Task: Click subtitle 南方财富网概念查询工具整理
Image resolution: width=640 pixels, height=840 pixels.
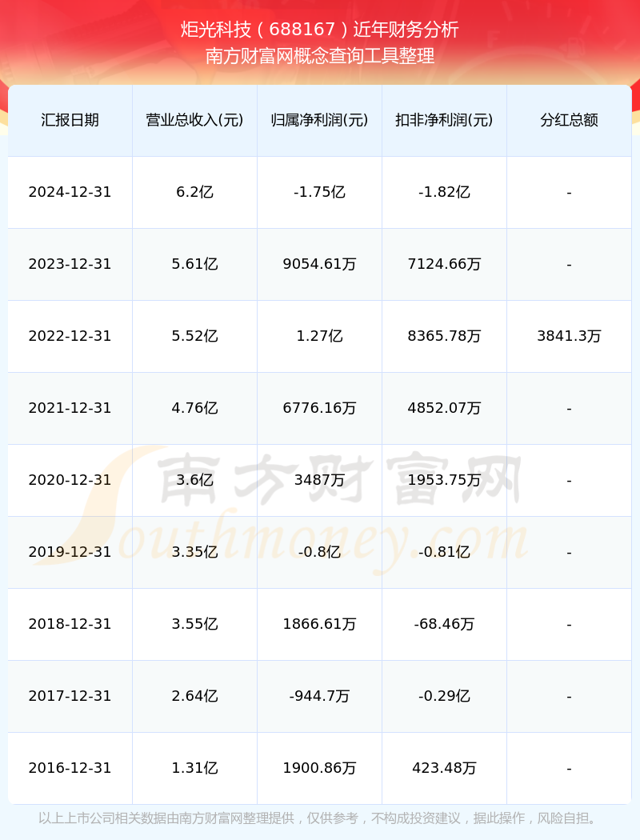Action: (x=320, y=56)
